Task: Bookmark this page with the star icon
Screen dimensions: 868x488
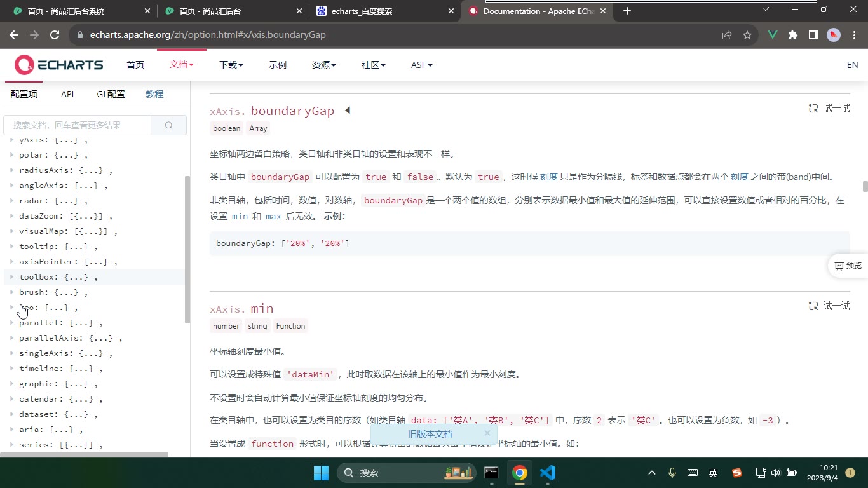Action: pyautogui.click(x=747, y=35)
